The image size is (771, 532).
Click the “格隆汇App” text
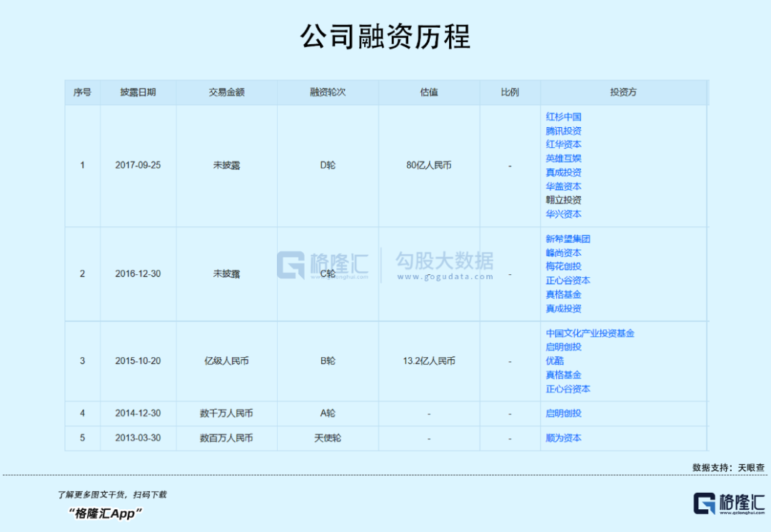(x=105, y=514)
